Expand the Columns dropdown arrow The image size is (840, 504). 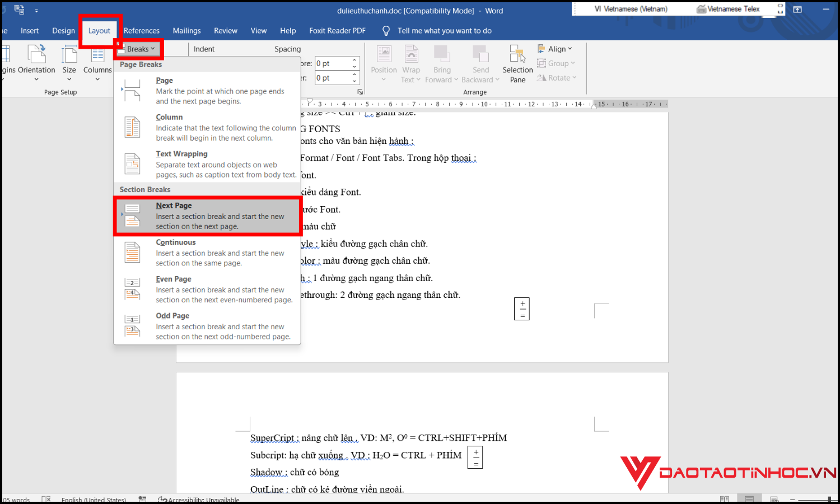(97, 80)
